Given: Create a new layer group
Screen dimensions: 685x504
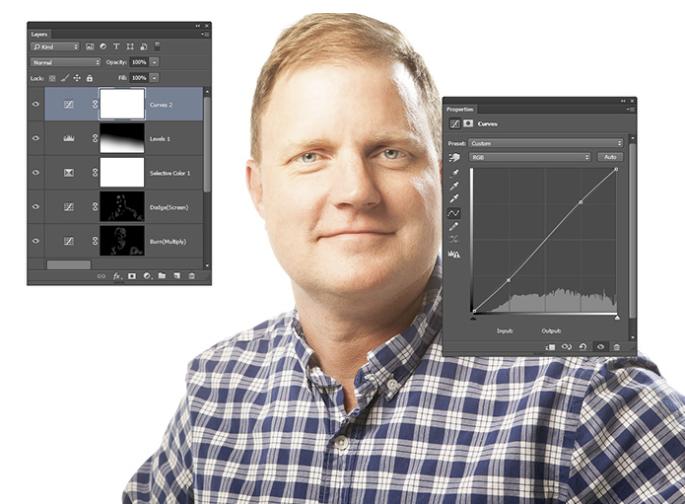Looking at the screenshot, I should (x=162, y=276).
